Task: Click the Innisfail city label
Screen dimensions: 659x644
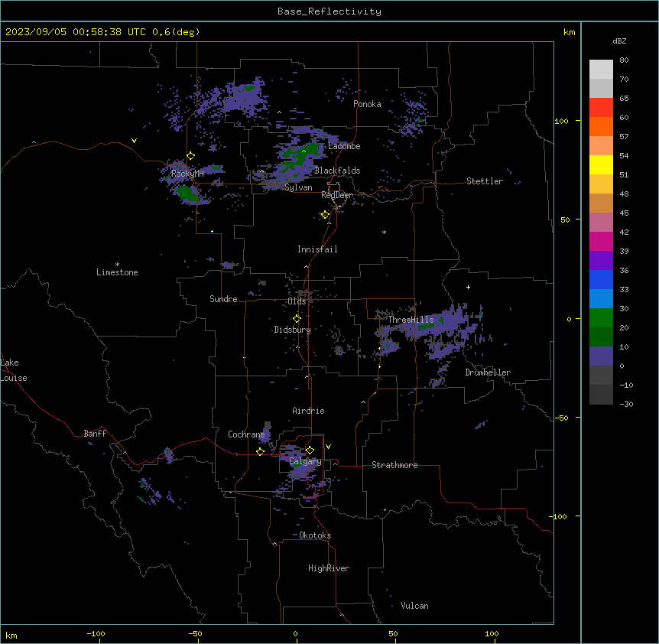Action: [x=317, y=249]
